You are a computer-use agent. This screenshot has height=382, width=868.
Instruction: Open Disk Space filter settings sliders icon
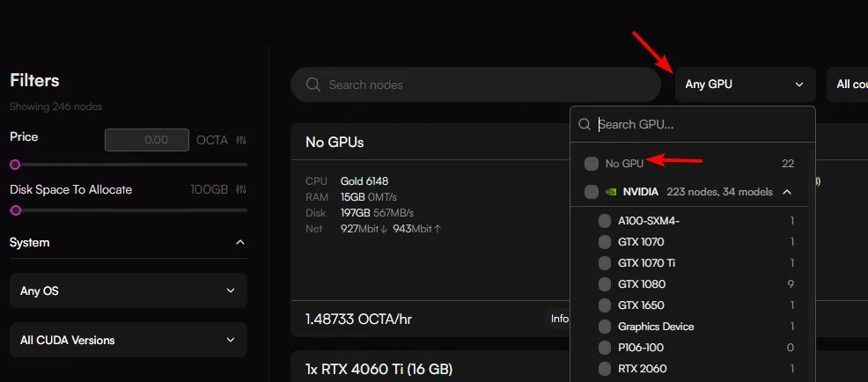pyautogui.click(x=241, y=189)
